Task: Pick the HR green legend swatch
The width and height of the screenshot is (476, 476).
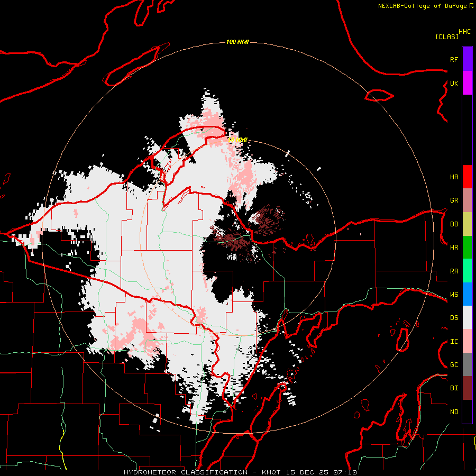Action: tap(467, 247)
